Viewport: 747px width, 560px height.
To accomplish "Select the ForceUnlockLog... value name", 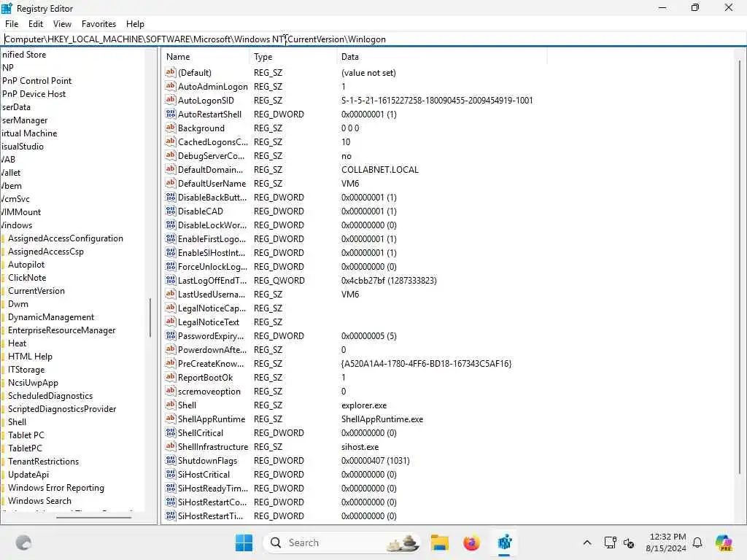I will point(212,267).
